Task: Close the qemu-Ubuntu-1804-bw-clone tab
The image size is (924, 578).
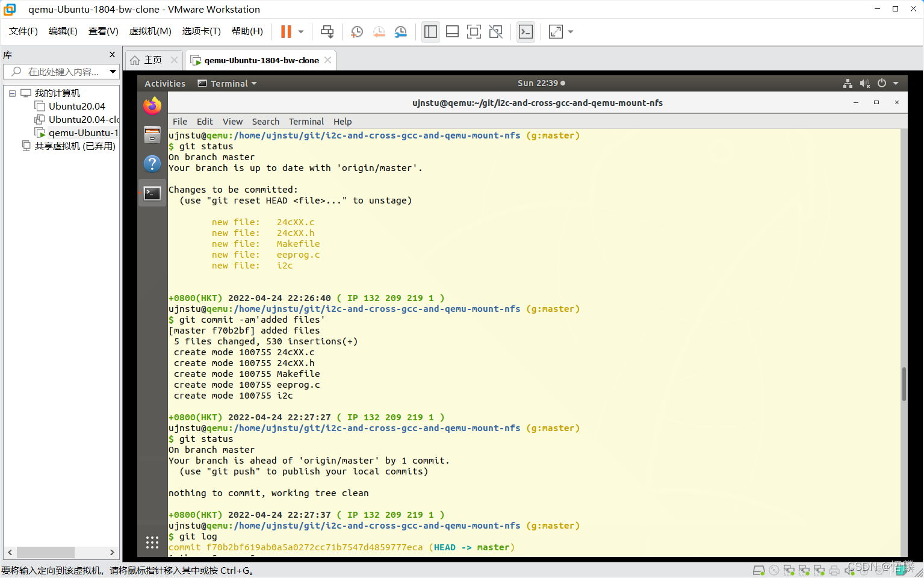Action: click(327, 60)
